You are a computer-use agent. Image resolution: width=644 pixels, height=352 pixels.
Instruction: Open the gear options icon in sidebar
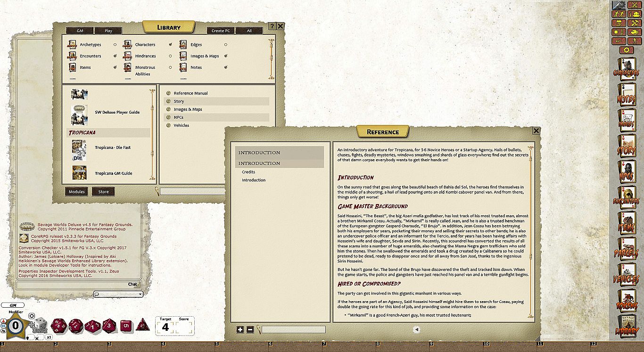pos(626,50)
